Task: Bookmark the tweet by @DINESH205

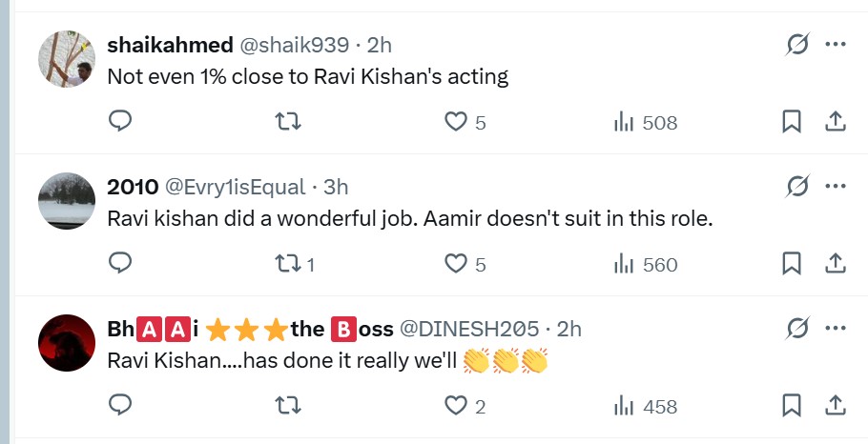Action: pos(791,405)
